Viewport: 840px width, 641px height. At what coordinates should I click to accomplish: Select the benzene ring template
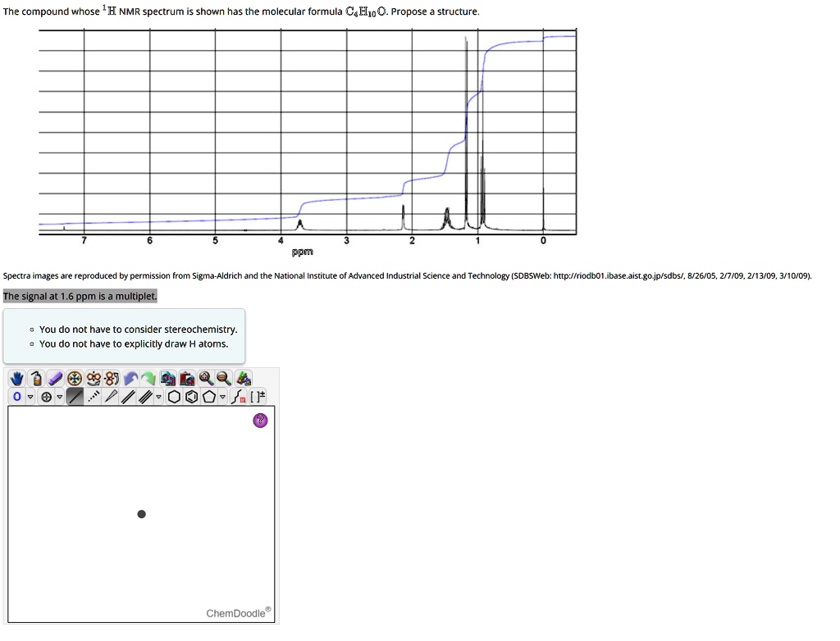[190, 397]
